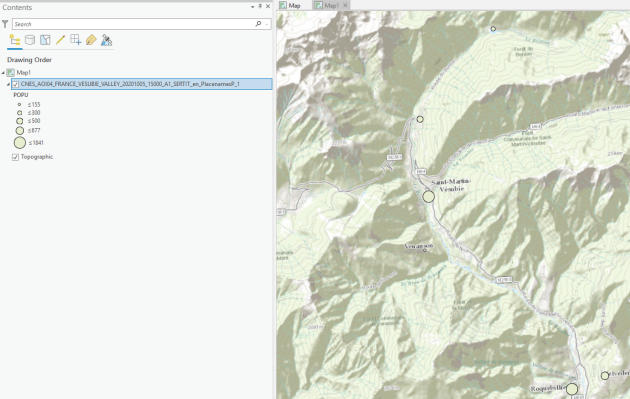Select List By Snapping icon
The width and height of the screenshot is (630, 399).
(x=76, y=40)
